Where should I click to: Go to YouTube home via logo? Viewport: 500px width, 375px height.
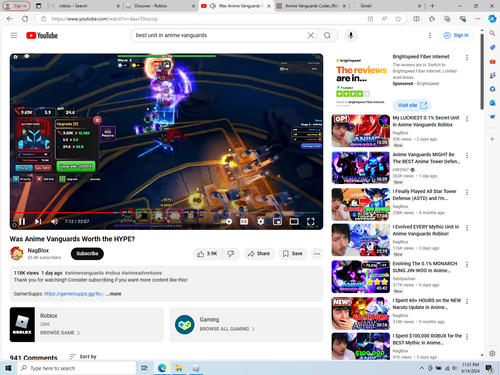(42, 35)
